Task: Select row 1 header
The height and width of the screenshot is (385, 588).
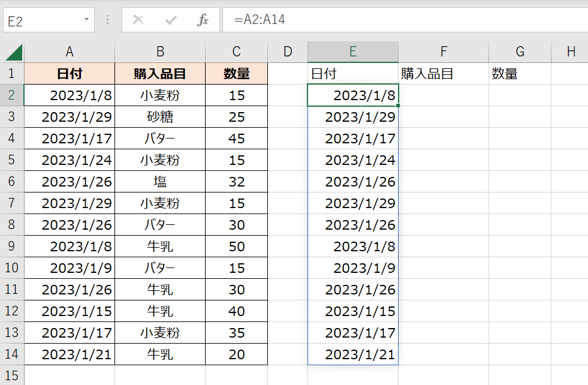Action: tap(12, 74)
